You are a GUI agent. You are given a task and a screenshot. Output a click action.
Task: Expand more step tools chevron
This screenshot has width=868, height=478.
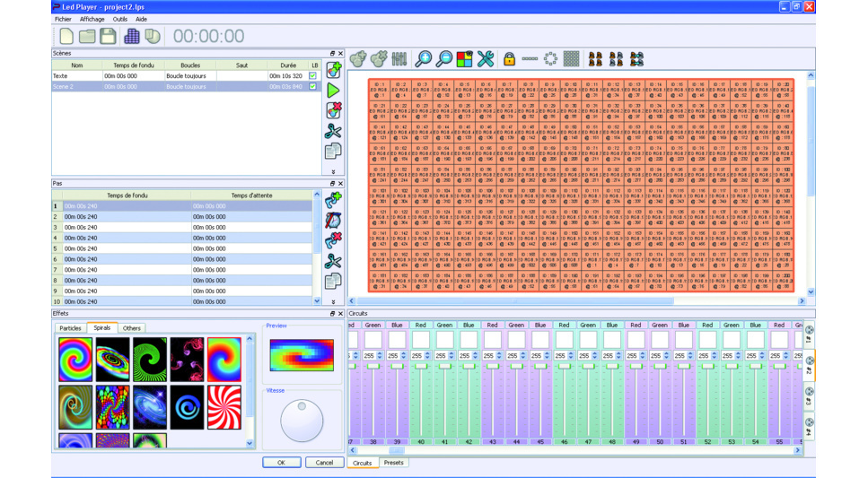tap(333, 302)
